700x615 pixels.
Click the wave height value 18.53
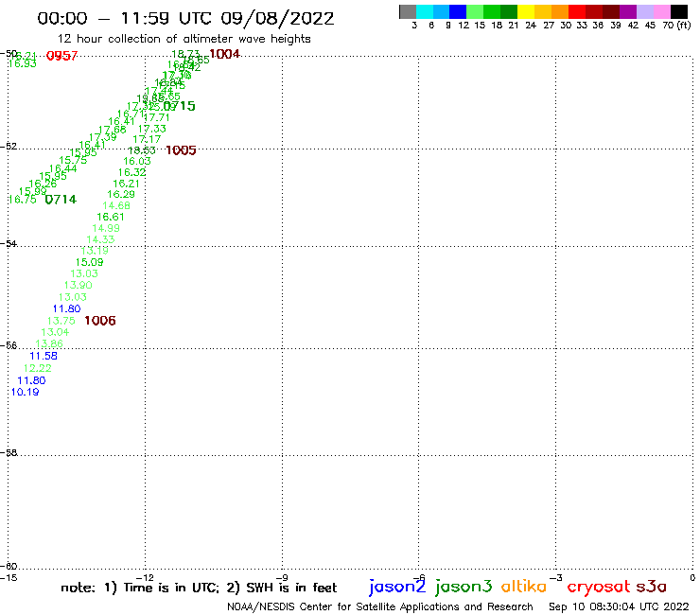[142, 150]
